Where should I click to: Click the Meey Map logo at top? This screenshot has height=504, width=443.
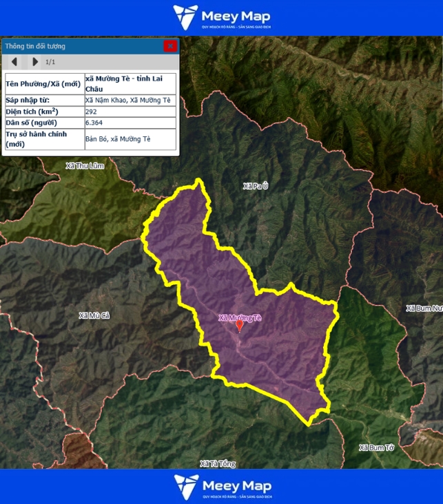click(x=221, y=17)
